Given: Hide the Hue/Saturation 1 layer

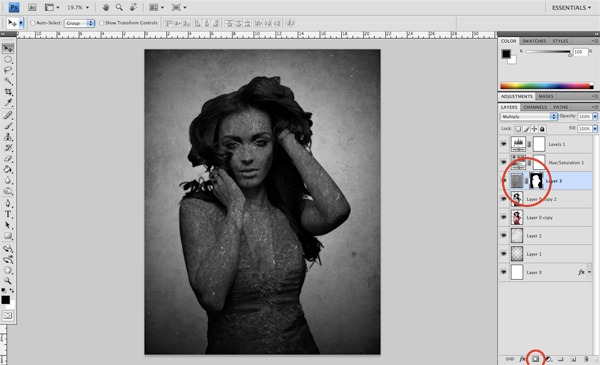Looking at the screenshot, I should [x=504, y=163].
